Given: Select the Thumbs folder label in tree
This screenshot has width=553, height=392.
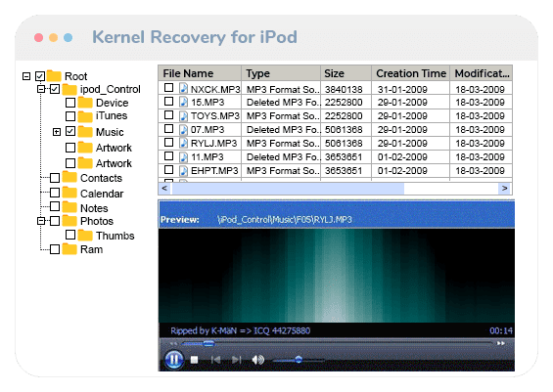Looking at the screenshot, I should (x=115, y=236).
